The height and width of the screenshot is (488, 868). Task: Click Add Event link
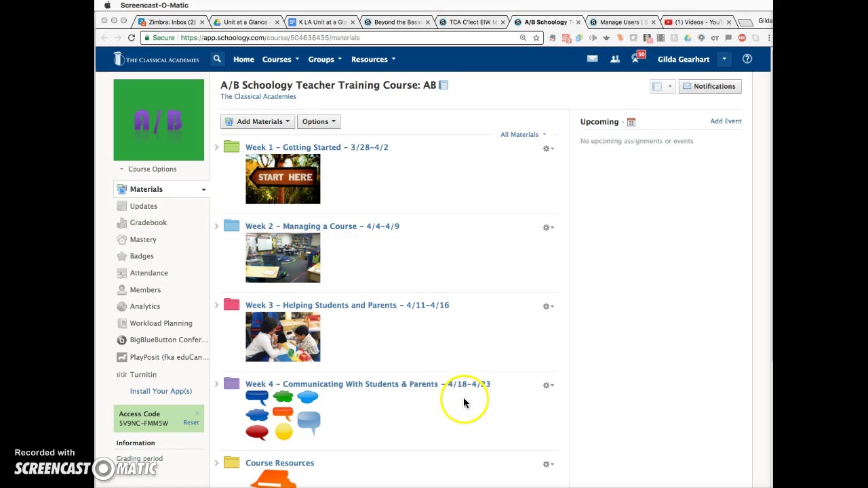click(x=726, y=121)
